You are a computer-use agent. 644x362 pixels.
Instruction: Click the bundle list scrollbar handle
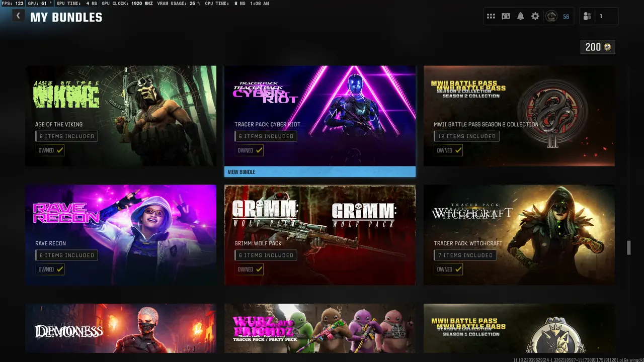pyautogui.click(x=628, y=248)
